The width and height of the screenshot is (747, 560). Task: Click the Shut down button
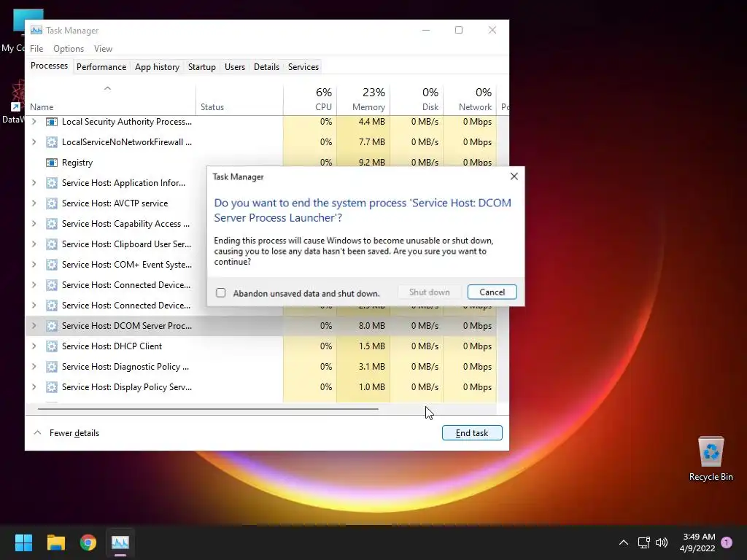[429, 292]
